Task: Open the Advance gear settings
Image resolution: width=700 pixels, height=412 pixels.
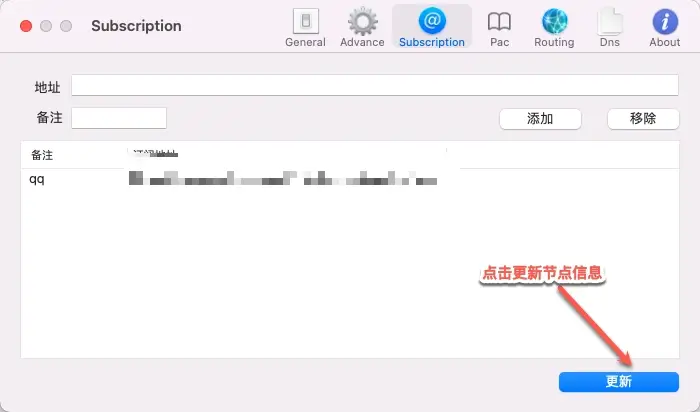Action: tap(362, 27)
